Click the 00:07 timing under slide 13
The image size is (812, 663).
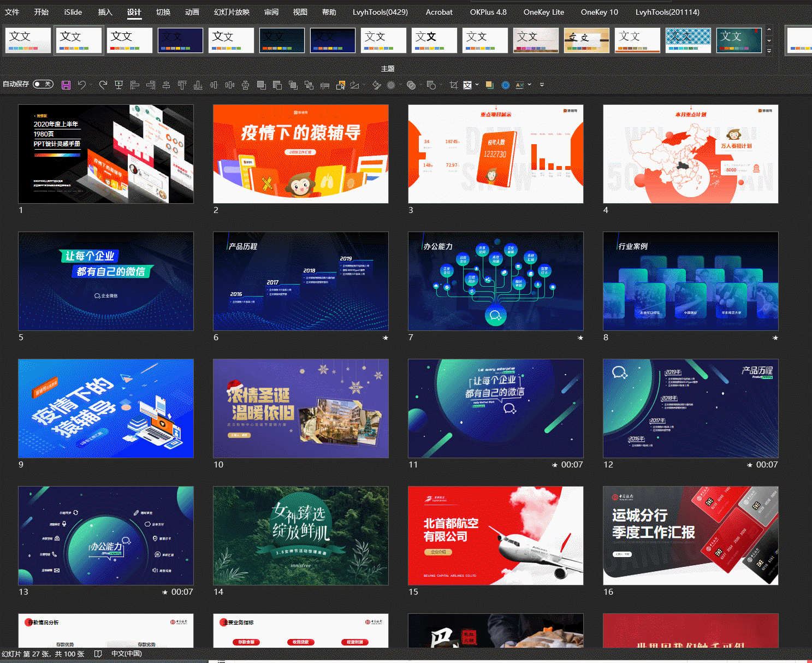point(182,592)
